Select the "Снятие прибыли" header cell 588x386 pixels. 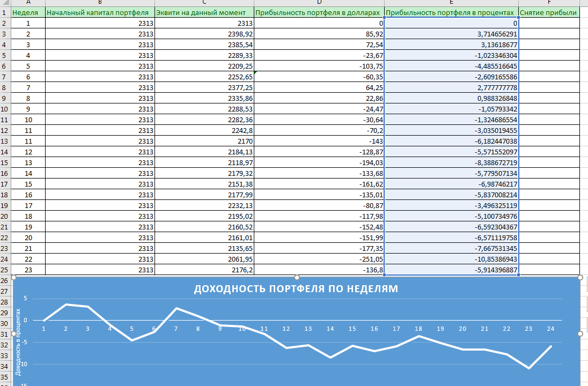[549, 12]
